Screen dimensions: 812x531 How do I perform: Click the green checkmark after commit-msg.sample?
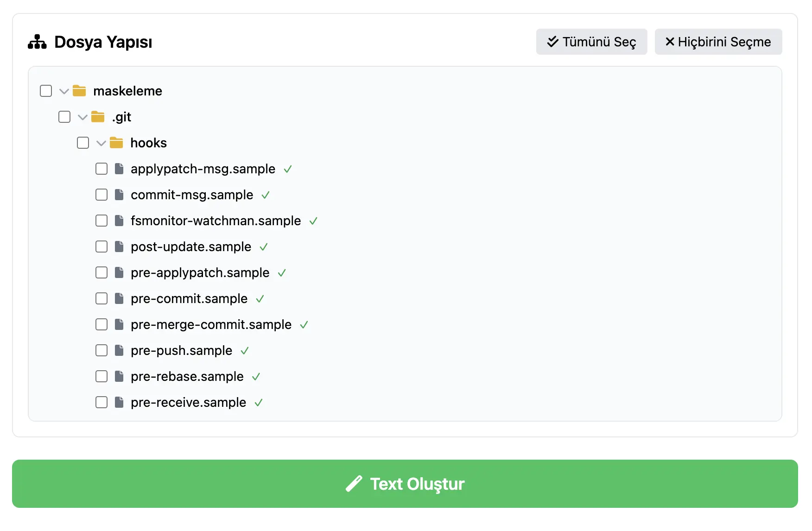pos(266,195)
